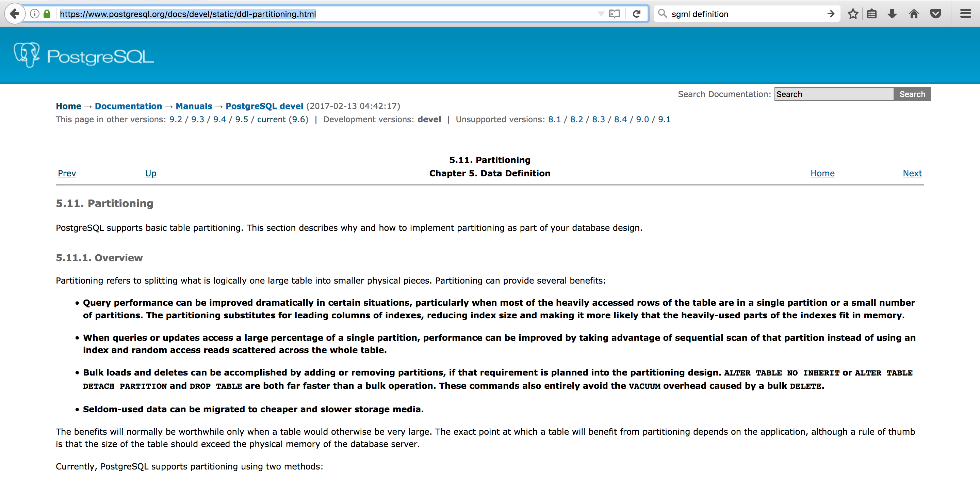
Task: Open the Next navigation link
Action: click(x=912, y=174)
